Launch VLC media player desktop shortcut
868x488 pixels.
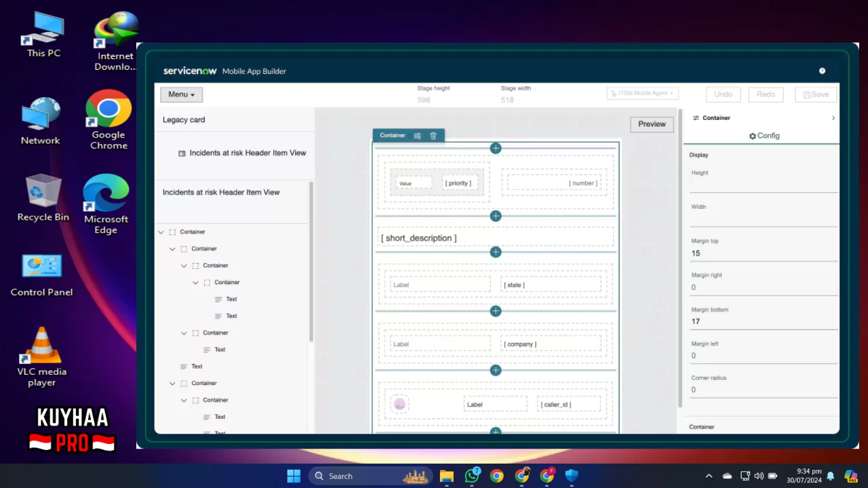pyautogui.click(x=42, y=357)
